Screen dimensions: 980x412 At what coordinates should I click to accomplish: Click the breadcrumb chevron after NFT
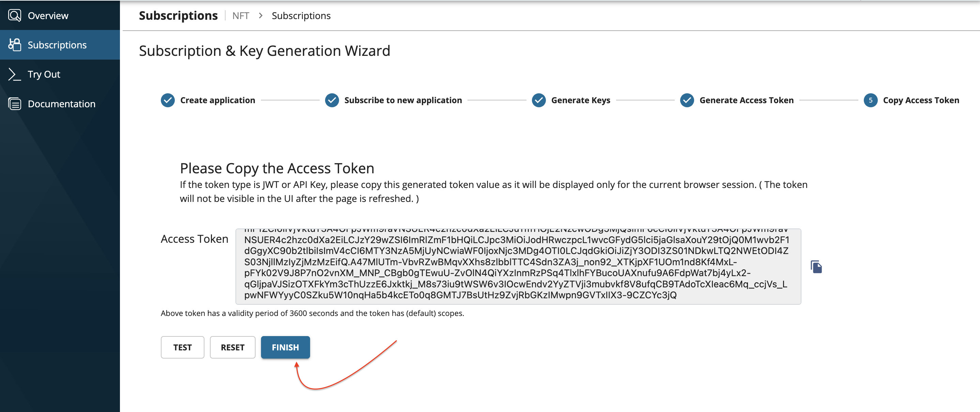click(x=261, y=16)
